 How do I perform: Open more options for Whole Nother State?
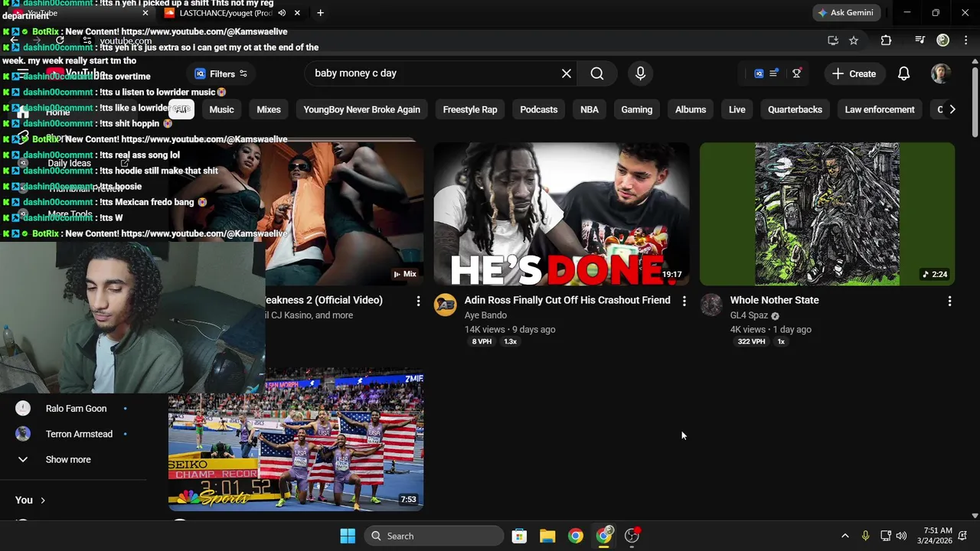coord(949,302)
